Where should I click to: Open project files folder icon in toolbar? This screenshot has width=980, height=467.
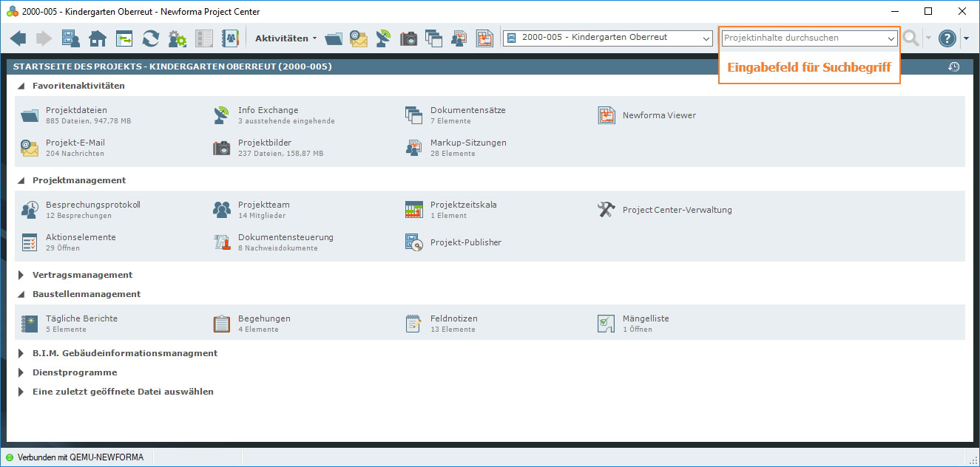pyautogui.click(x=334, y=38)
